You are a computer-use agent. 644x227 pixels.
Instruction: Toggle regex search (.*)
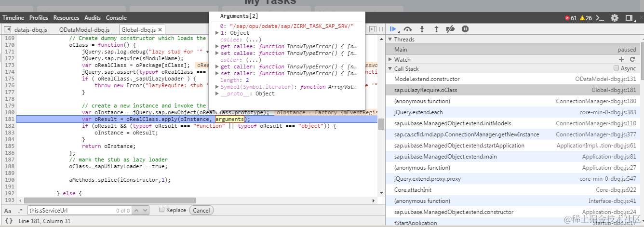20,211
